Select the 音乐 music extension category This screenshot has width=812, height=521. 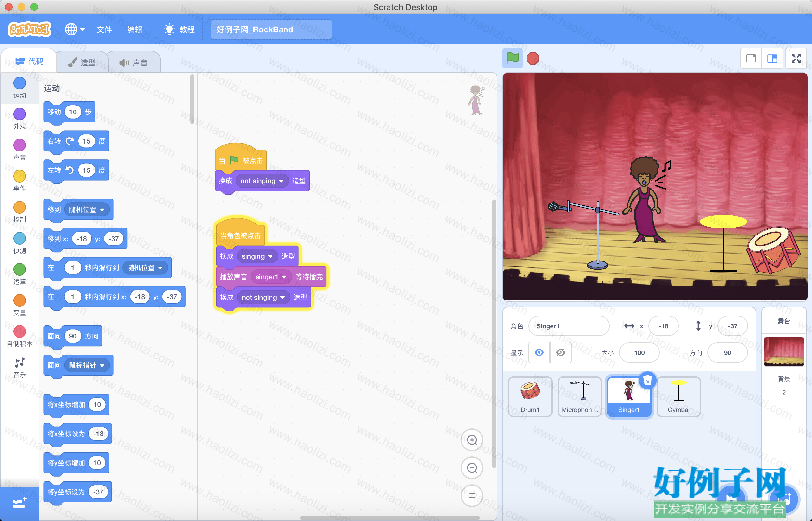(x=20, y=368)
